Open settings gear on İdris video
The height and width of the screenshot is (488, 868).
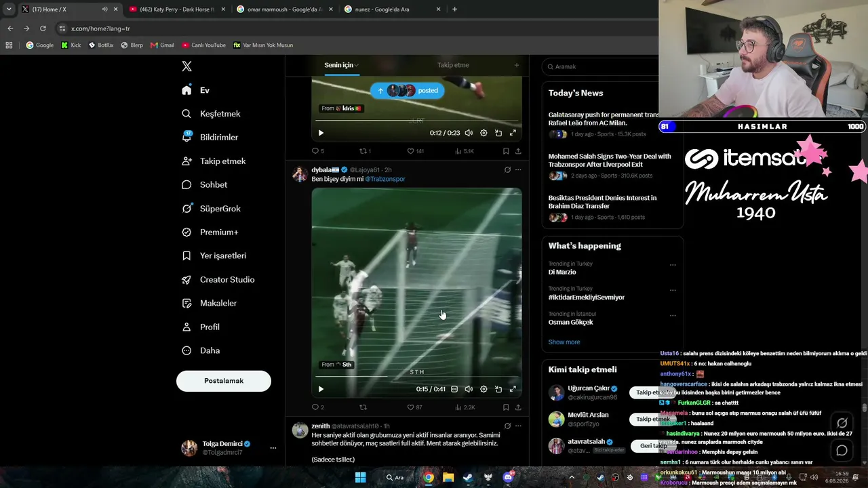pyautogui.click(x=484, y=133)
